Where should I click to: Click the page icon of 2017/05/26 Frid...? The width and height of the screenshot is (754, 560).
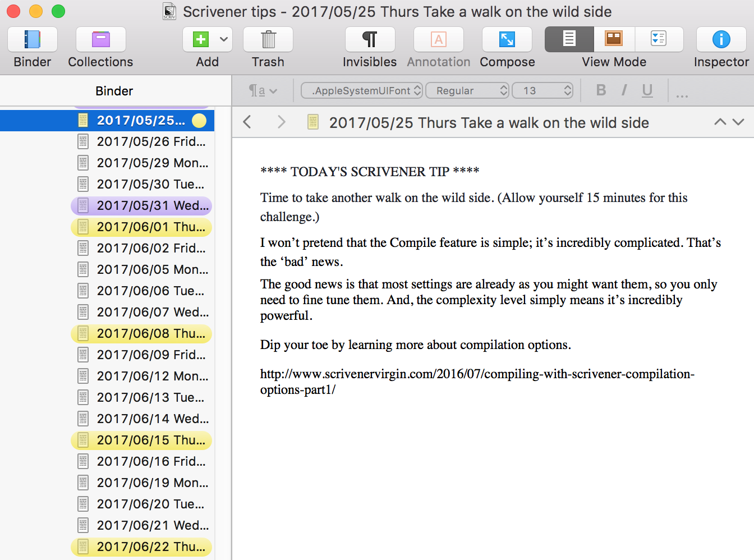(83, 141)
